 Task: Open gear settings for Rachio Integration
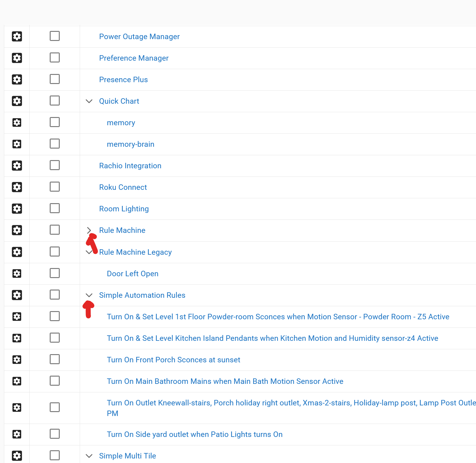[x=17, y=166]
